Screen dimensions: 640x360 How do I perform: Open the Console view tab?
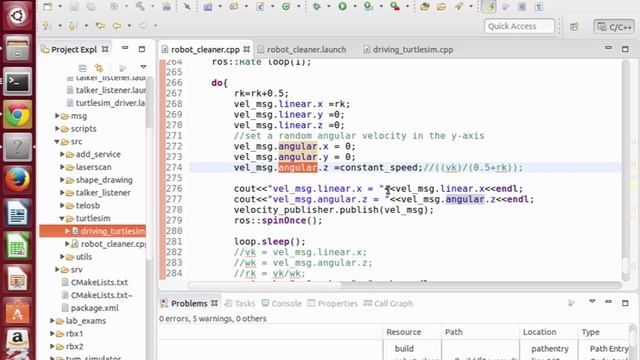282,304
